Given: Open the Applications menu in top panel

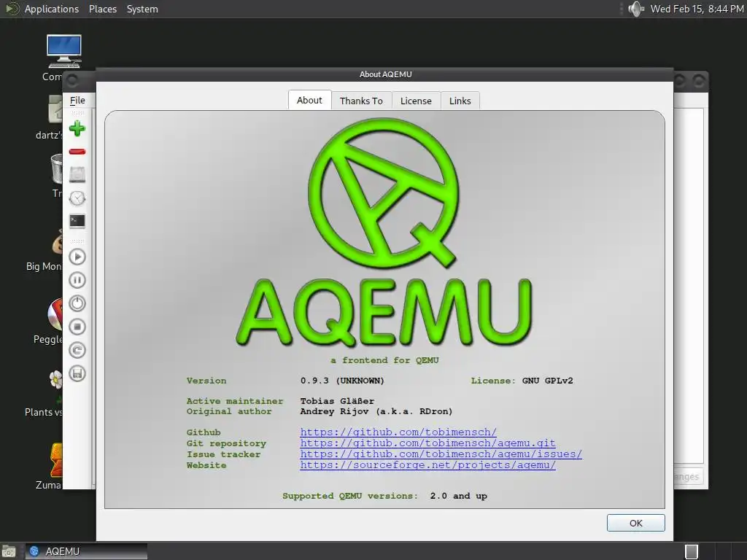Looking at the screenshot, I should [52, 9].
